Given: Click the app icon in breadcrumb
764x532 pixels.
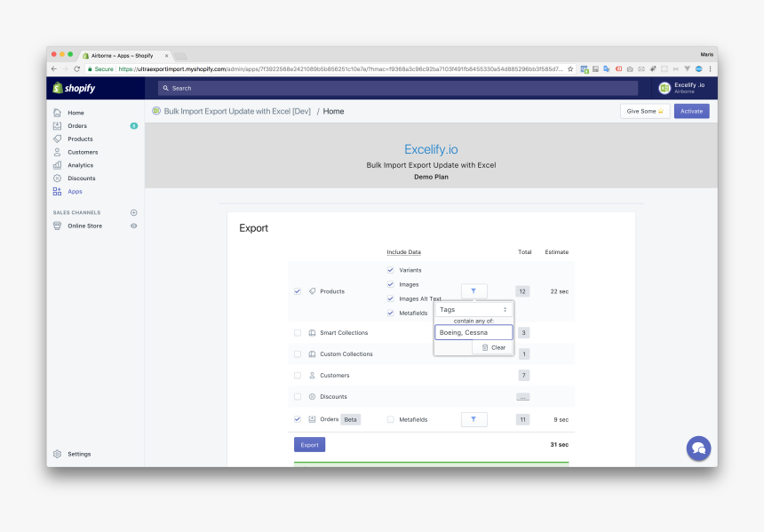Looking at the screenshot, I should tap(156, 111).
